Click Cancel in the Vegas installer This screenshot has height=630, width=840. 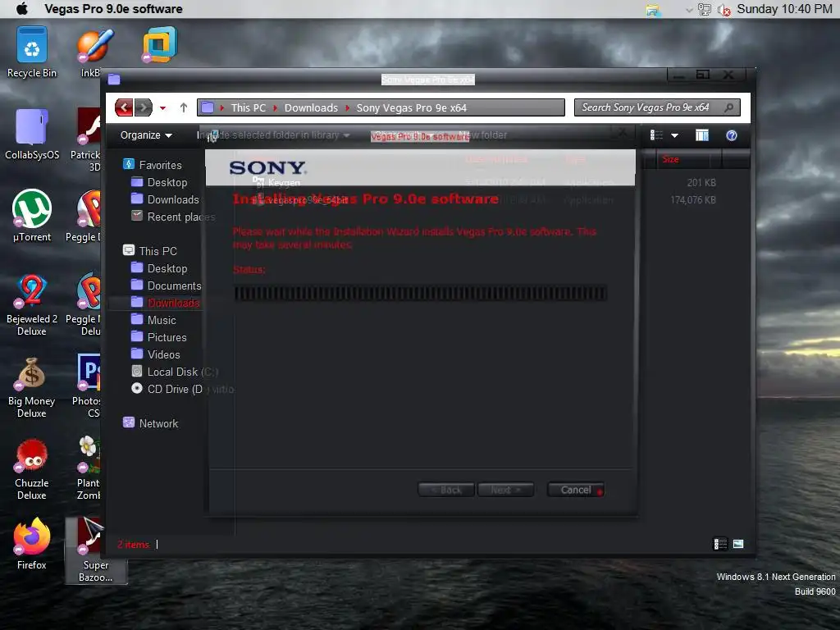pyautogui.click(x=576, y=490)
